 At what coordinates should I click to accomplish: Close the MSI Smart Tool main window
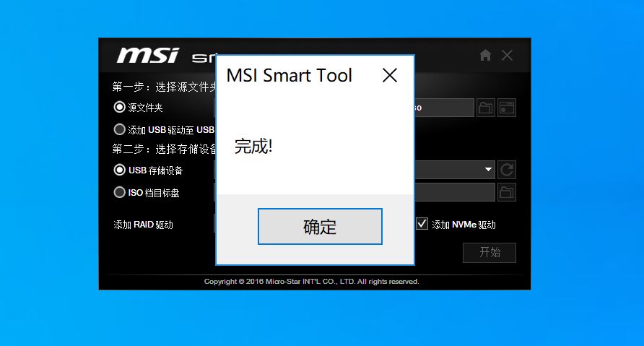click(508, 55)
